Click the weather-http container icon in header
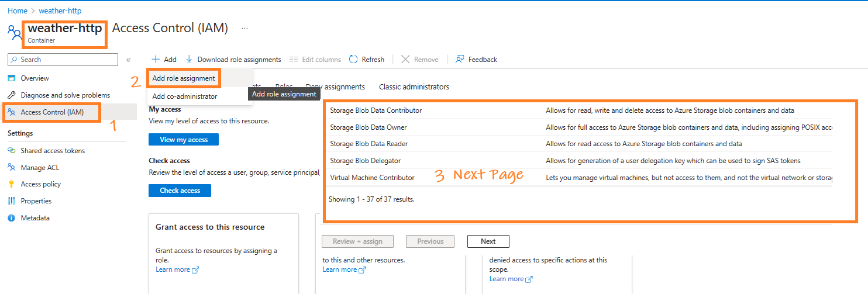868x294 pixels. (x=14, y=32)
